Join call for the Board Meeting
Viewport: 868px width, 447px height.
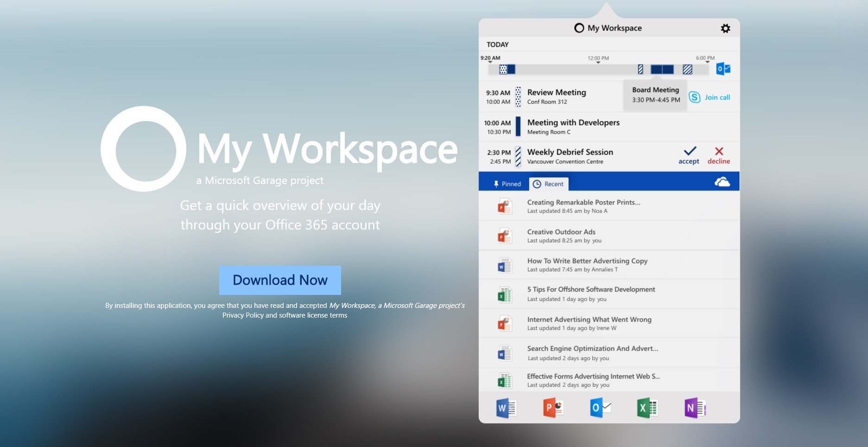[717, 97]
